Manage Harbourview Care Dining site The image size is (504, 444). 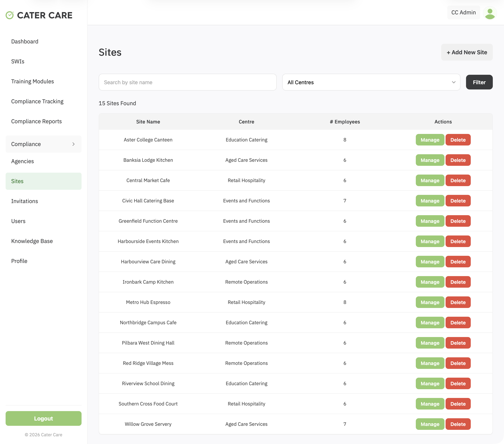pos(430,262)
